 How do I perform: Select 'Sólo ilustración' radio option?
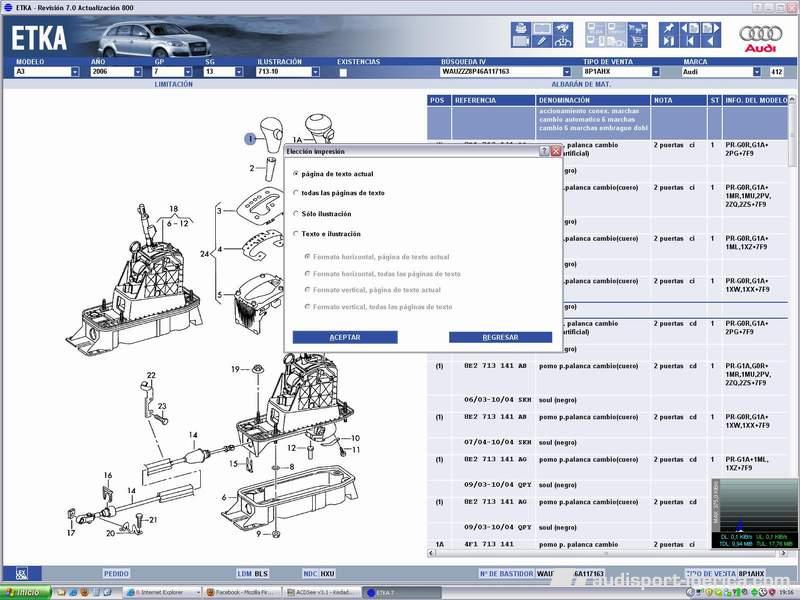(x=295, y=213)
